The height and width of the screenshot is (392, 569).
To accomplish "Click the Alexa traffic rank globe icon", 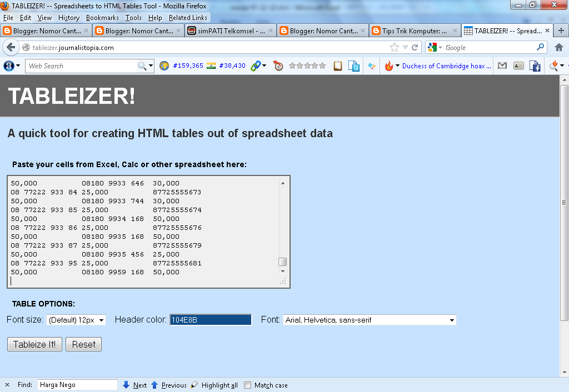I will (x=163, y=66).
